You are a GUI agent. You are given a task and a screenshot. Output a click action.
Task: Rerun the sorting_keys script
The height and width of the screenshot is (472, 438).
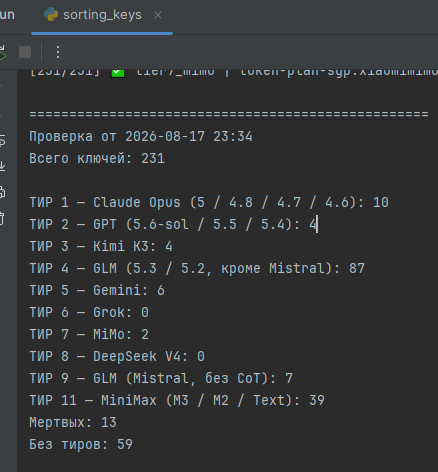pyautogui.click(x=2, y=53)
